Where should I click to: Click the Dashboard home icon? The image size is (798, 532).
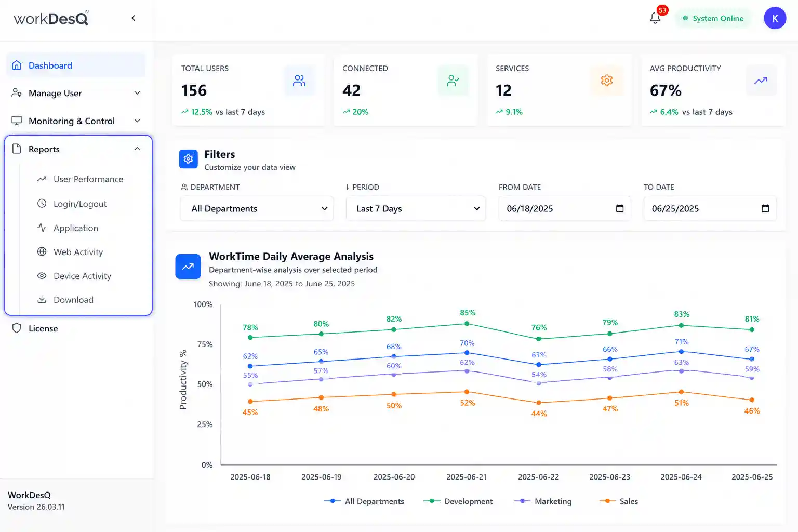(17, 65)
